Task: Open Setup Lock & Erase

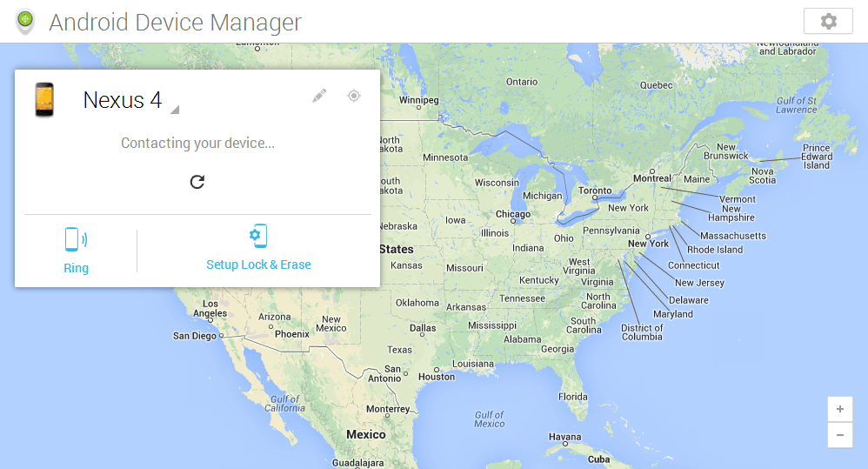Action: pyautogui.click(x=258, y=265)
